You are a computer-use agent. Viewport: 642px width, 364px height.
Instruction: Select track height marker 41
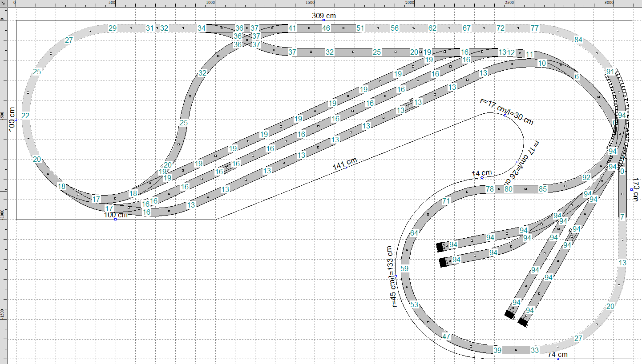coord(292,28)
